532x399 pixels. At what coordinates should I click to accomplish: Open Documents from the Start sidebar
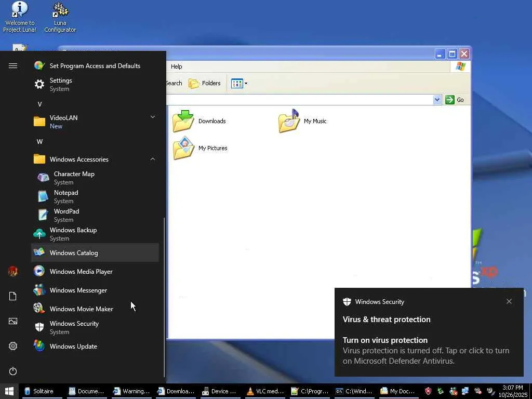coord(13,296)
